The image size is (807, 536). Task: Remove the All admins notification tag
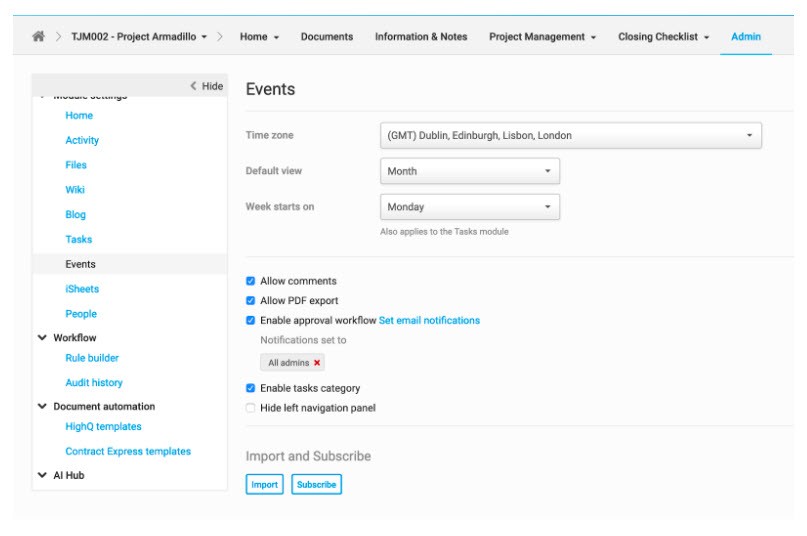click(x=317, y=363)
